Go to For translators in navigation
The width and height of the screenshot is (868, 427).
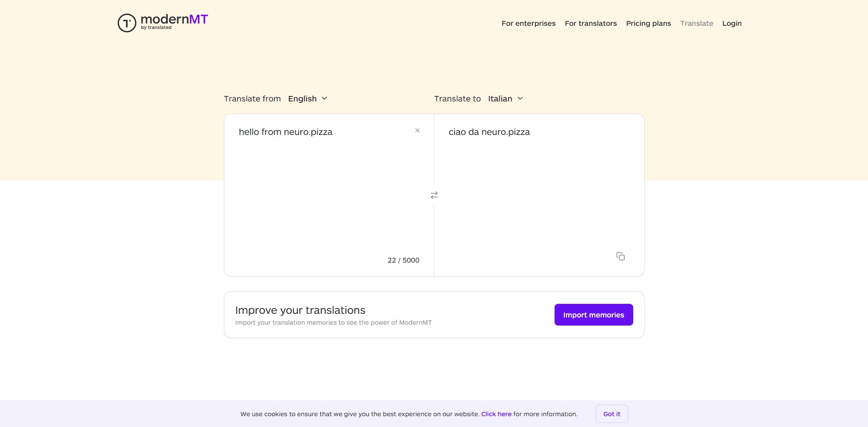(x=591, y=24)
